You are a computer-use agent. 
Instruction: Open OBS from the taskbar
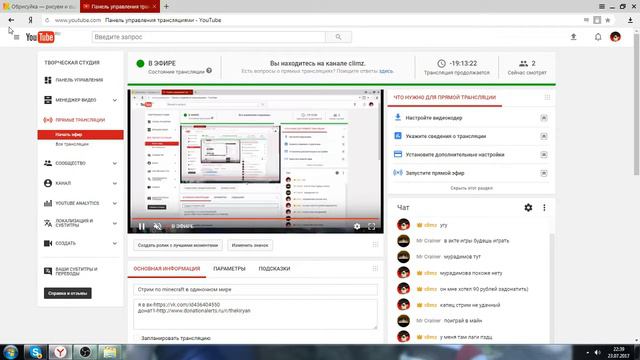[85, 352]
